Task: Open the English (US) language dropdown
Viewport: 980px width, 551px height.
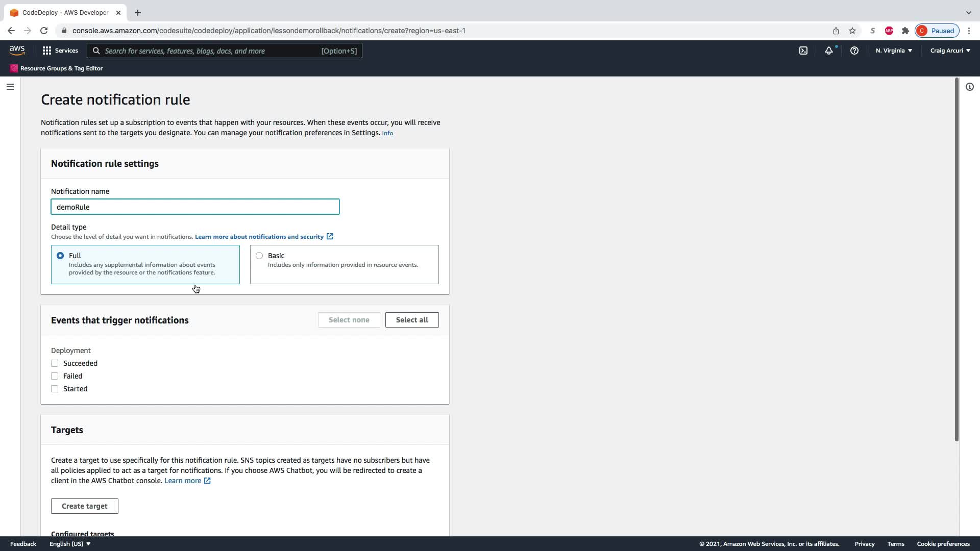Action: click(x=70, y=544)
